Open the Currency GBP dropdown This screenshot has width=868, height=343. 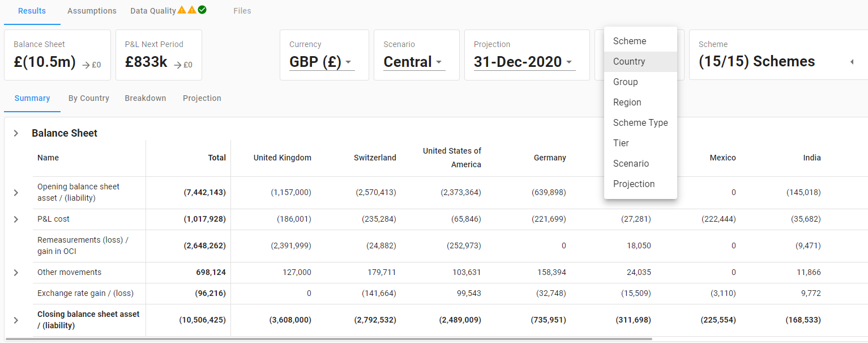pyautogui.click(x=322, y=62)
